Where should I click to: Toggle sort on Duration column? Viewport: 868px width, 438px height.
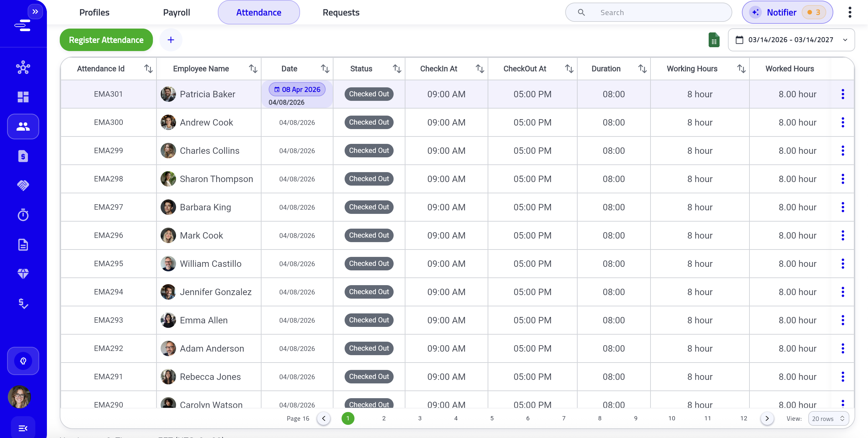642,69
